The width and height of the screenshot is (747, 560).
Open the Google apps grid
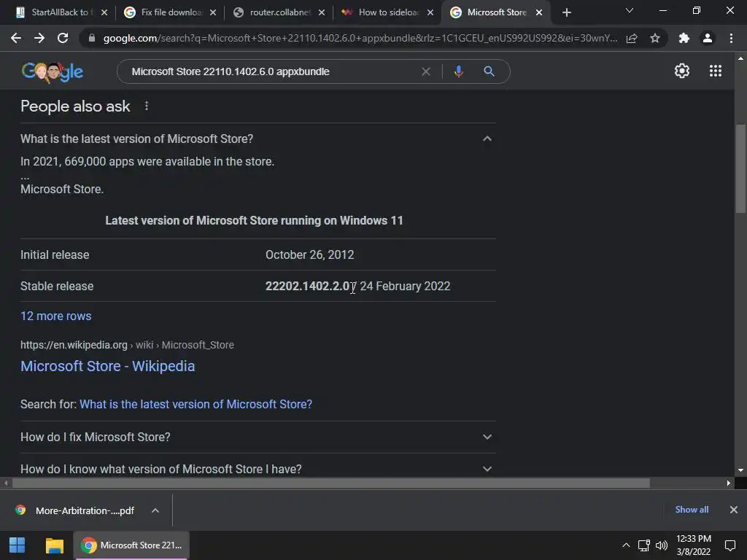(716, 71)
